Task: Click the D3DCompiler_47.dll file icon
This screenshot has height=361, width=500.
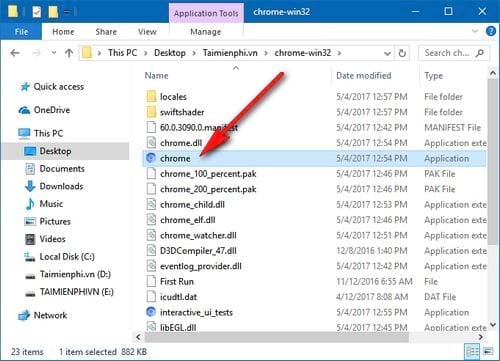Action: pos(151,250)
